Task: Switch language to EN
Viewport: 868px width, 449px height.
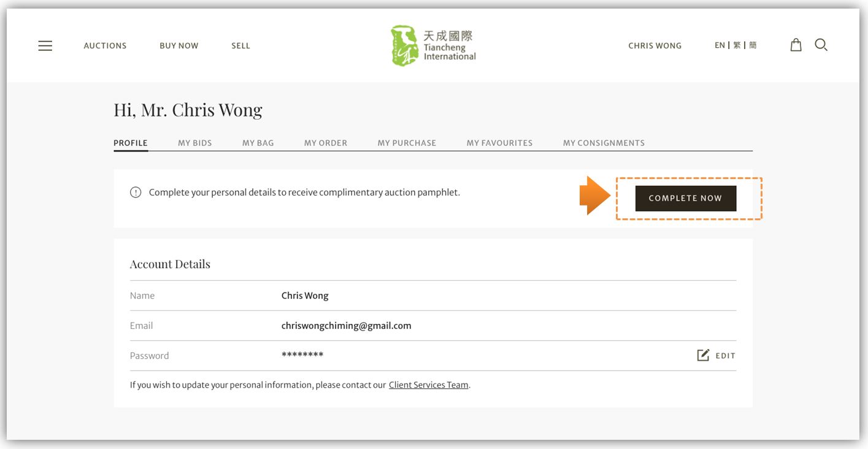Action: pyautogui.click(x=720, y=45)
